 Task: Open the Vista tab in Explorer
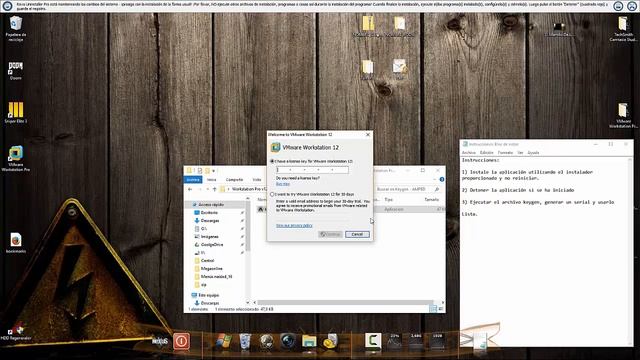(x=257, y=180)
